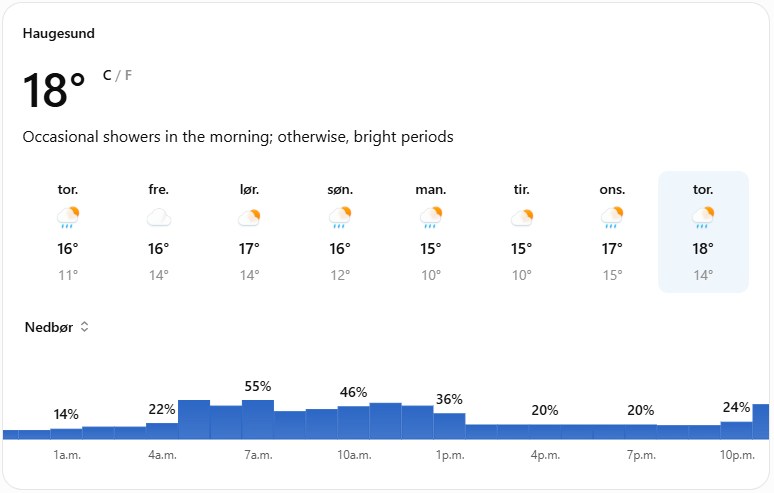Image resolution: width=774 pixels, height=493 pixels.
Task: Click the Haugesund location title
Action: (59, 34)
